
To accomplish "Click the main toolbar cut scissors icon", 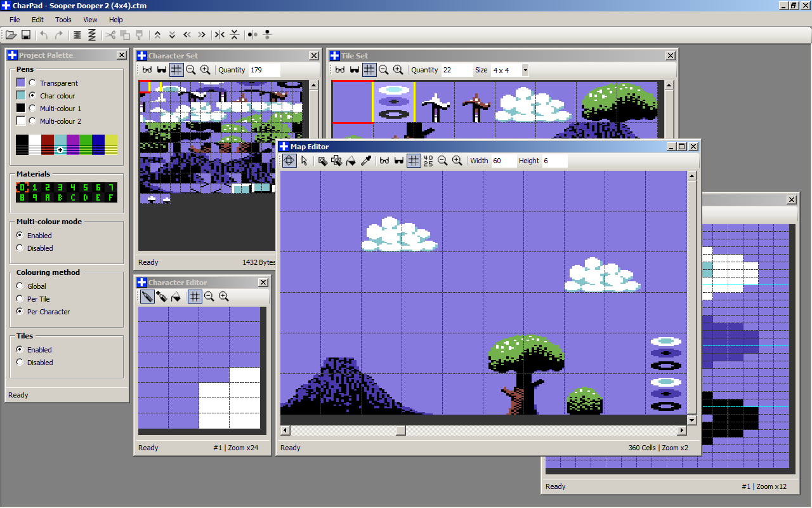I will point(110,35).
